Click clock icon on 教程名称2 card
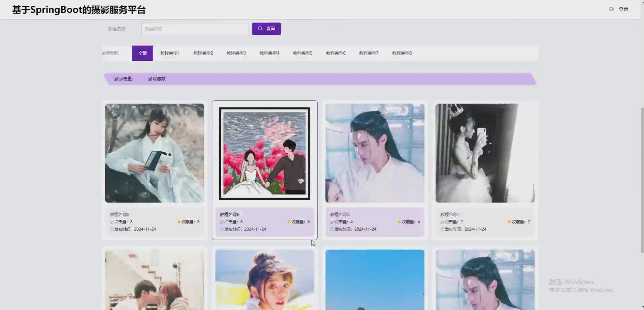644x310 pixels. click(442, 229)
